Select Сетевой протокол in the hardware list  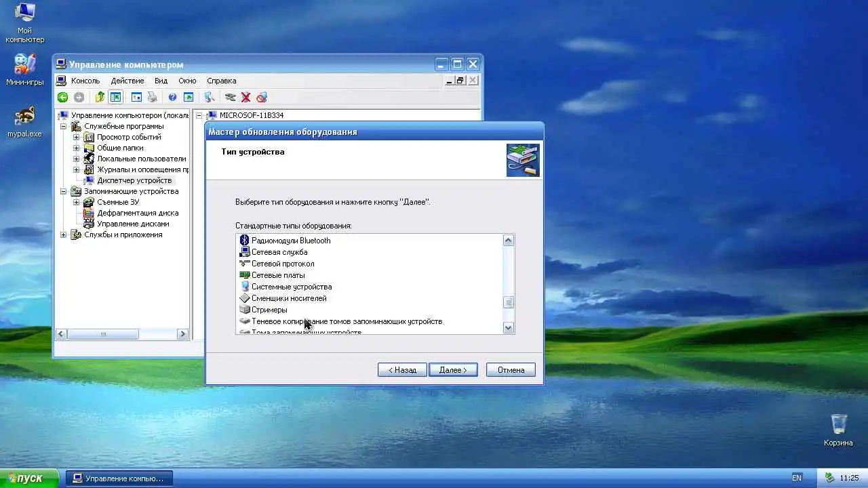pyautogui.click(x=277, y=264)
